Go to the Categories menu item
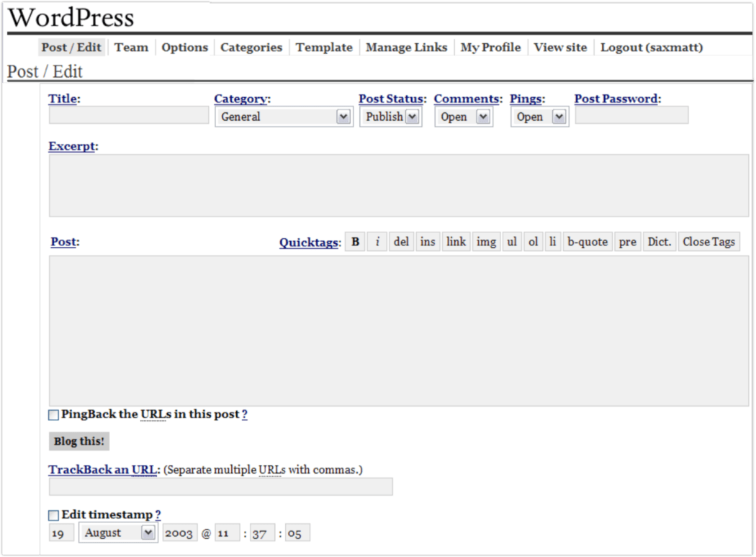756x557 pixels. tap(251, 47)
